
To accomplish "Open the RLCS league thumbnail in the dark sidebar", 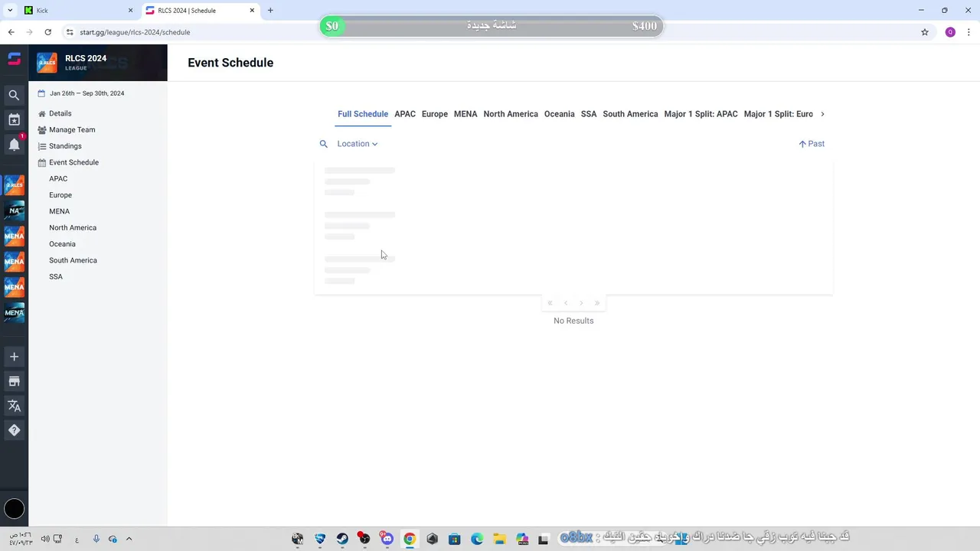I will coord(14,185).
